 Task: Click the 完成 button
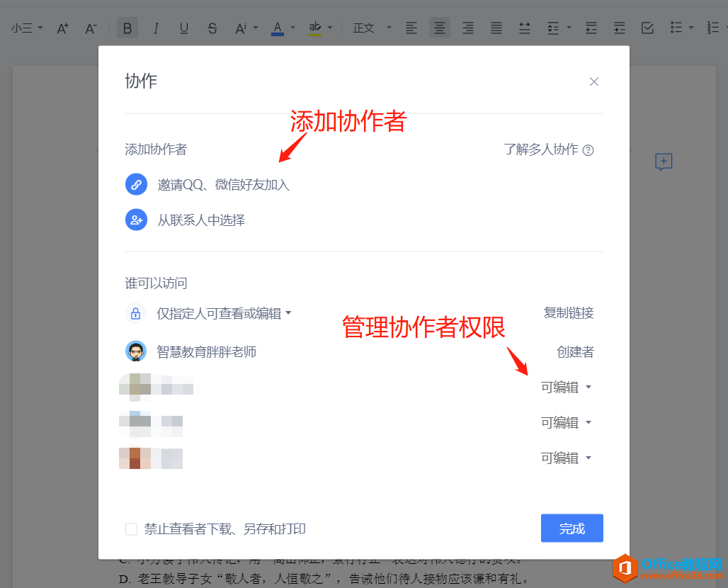pyautogui.click(x=572, y=528)
